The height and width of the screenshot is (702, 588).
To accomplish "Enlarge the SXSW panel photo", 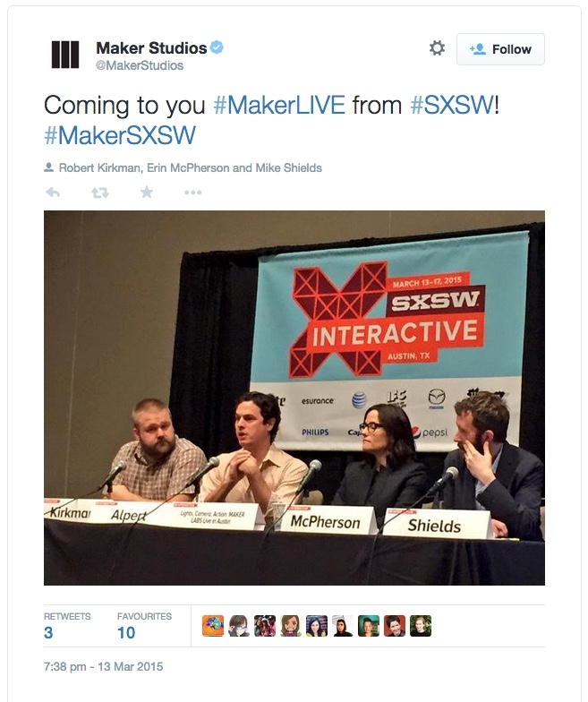I will (294, 398).
